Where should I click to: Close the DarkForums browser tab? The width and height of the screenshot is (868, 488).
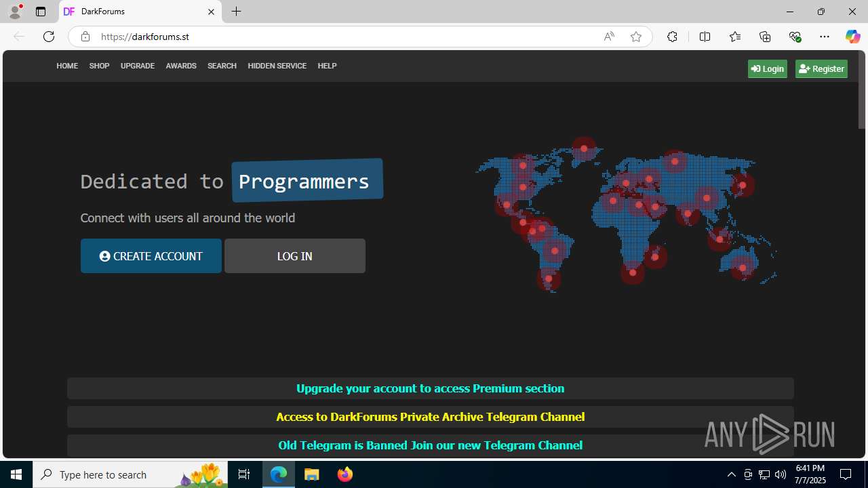pyautogui.click(x=211, y=12)
